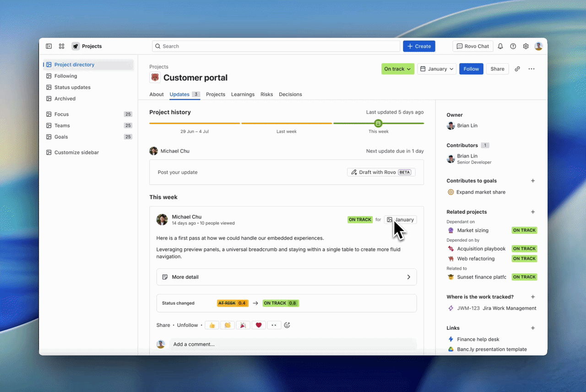Open the settings gear icon
This screenshot has width=586, height=392.
click(526, 46)
